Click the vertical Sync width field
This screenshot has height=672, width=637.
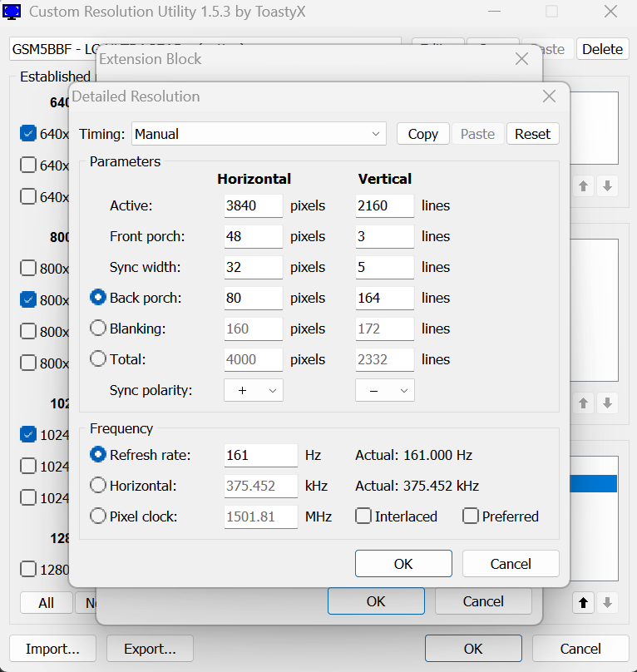point(384,268)
